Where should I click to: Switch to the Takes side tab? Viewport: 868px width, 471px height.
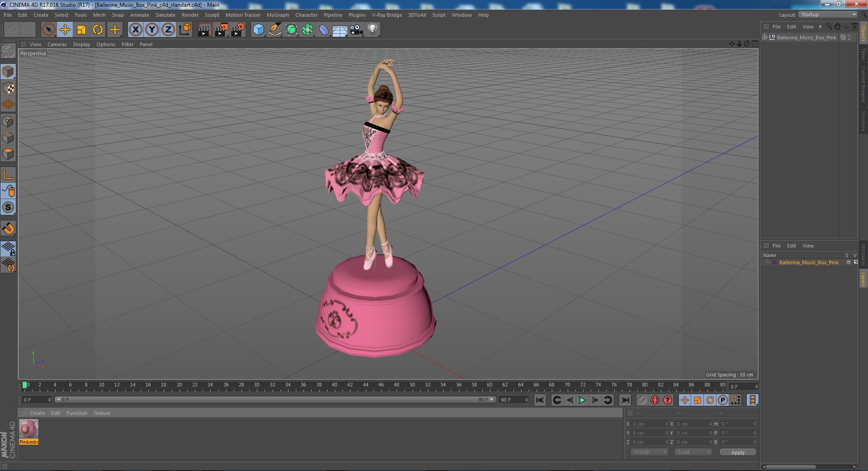[863, 54]
